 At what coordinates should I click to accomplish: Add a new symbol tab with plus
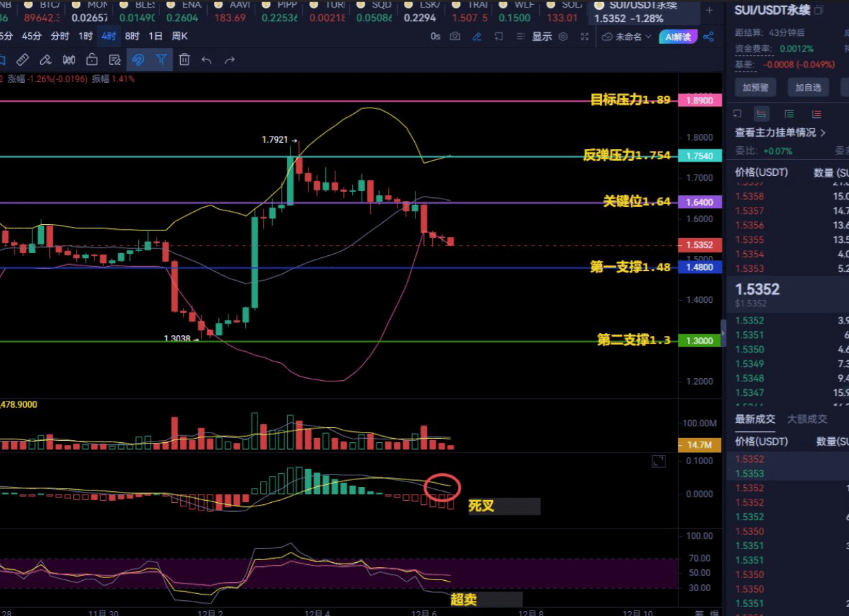coord(709,10)
